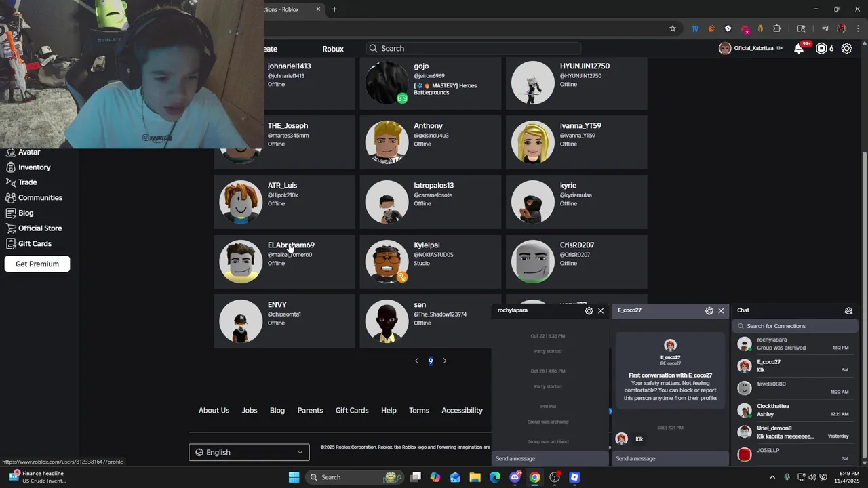Screen dimensions: 868x488
Task: Open the Robux balance icon
Action: (x=821, y=49)
